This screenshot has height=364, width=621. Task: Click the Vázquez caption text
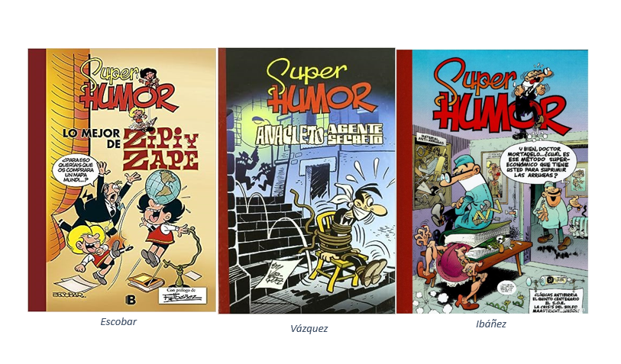point(309,328)
